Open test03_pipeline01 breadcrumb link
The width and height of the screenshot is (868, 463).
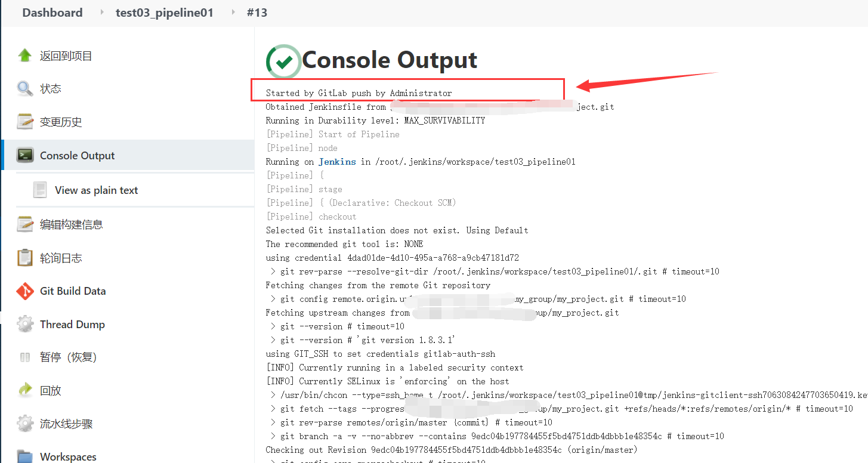tap(165, 13)
